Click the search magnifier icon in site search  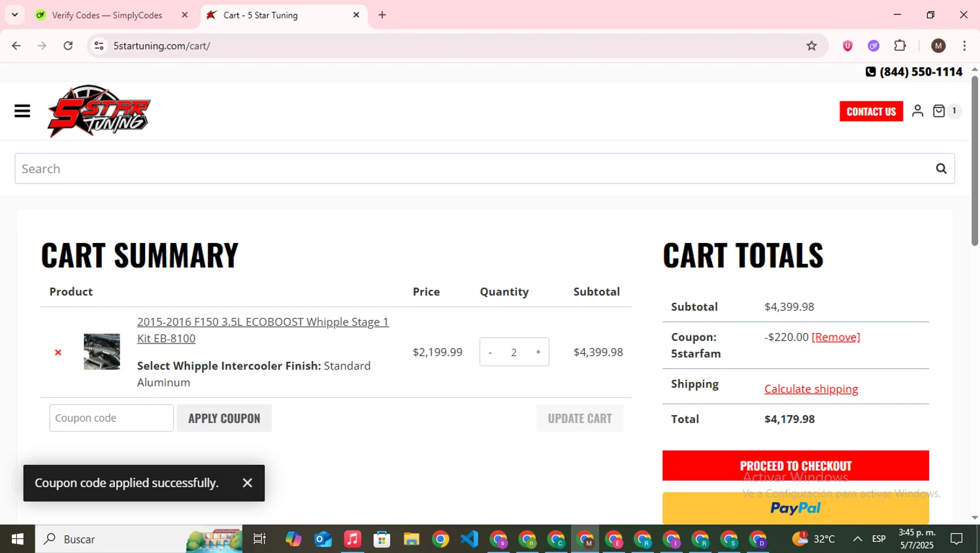941,168
